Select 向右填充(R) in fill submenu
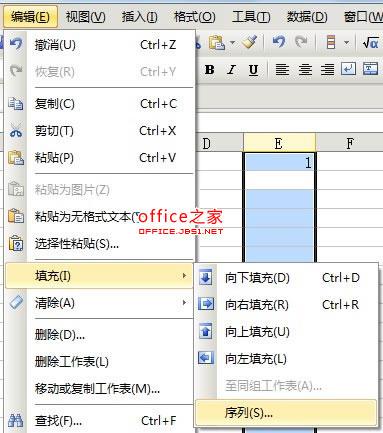The width and height of the screenshot is (383, 433). click(x=286, y=305)
